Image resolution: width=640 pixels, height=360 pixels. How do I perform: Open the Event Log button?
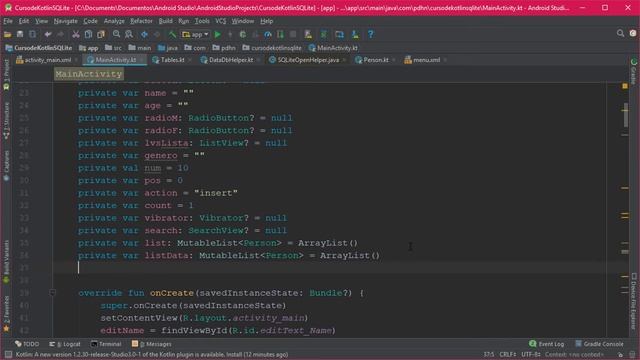coord(547,344)
